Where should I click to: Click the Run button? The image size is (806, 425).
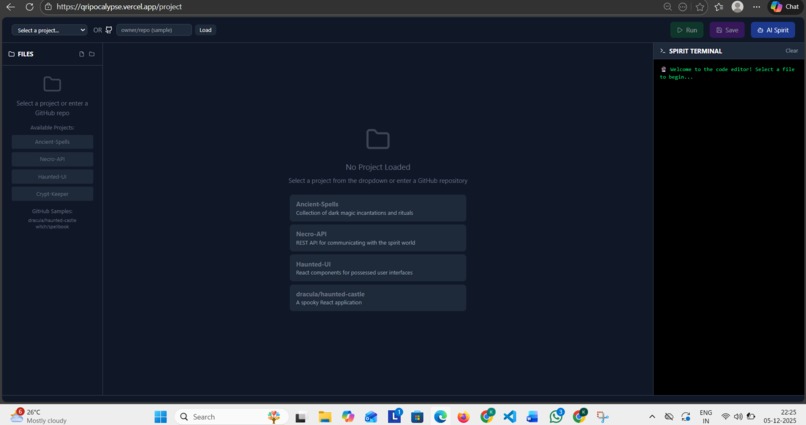tap(686, 30)
